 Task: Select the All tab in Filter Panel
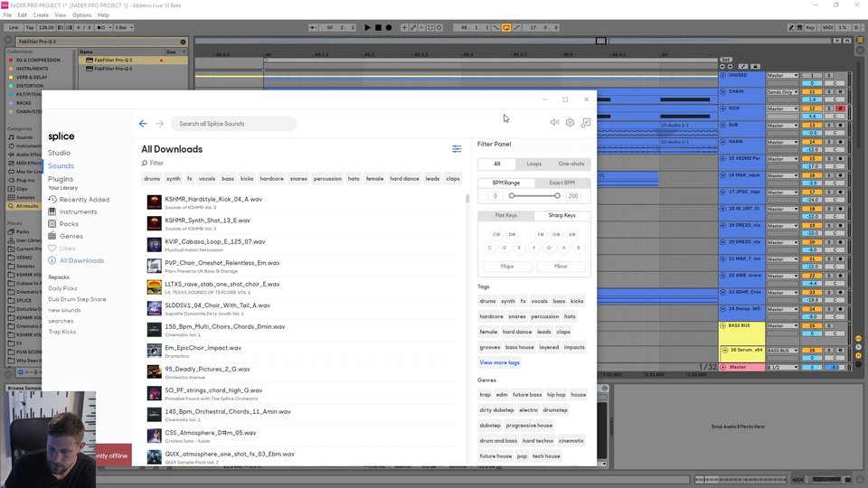click(497, 164)
